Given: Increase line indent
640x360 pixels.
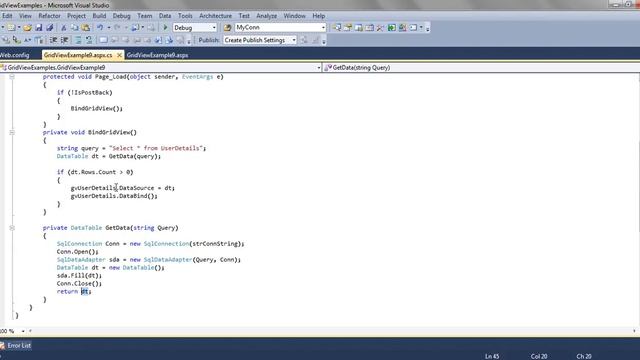Looking at the screenshot, I should point(64,40).
